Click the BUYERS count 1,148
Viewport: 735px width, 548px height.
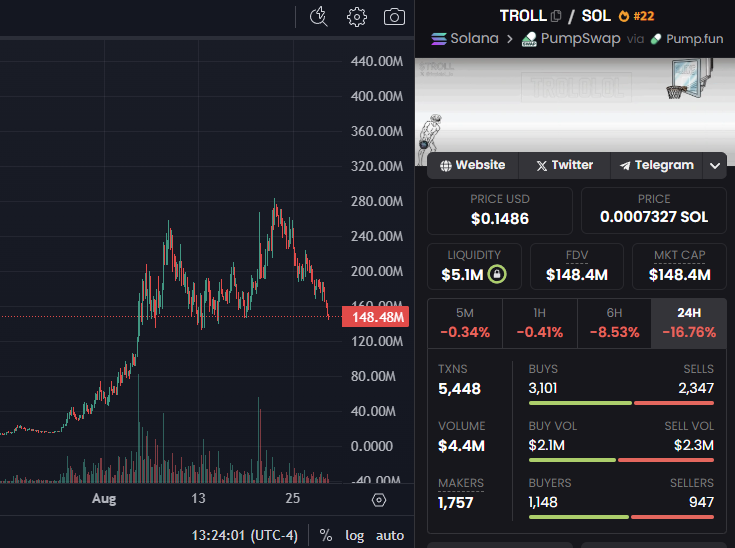click(x=543, y=502)
